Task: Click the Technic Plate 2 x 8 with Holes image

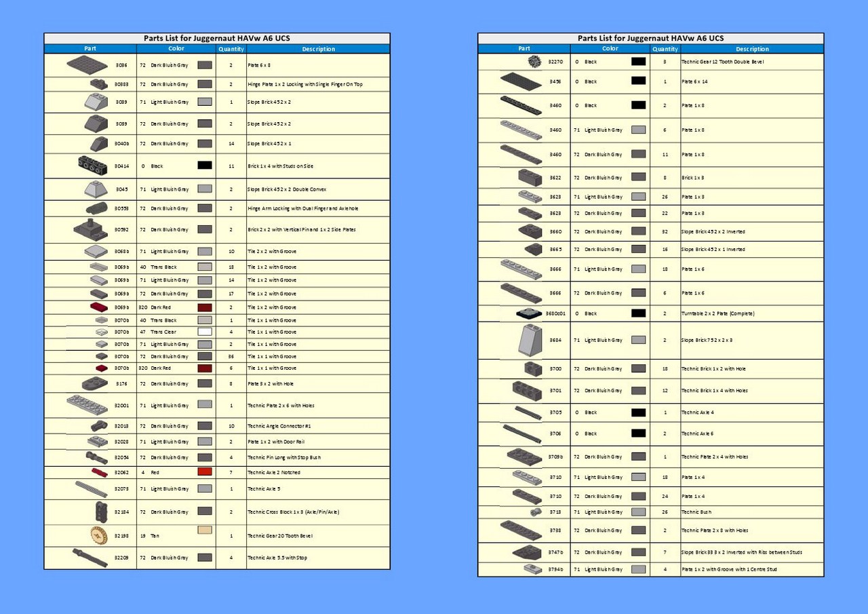Action: click(x=521, y=531)
